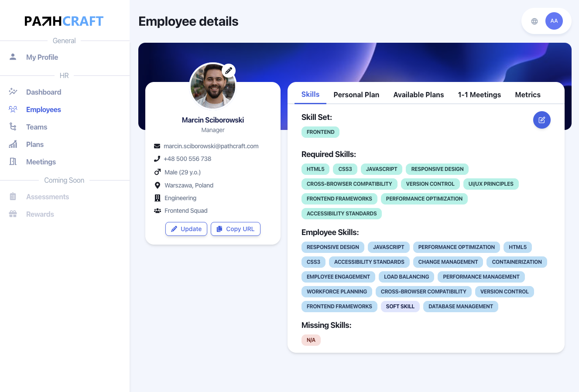
Task: Click the Engineering department text
Action: pos(180,198)
